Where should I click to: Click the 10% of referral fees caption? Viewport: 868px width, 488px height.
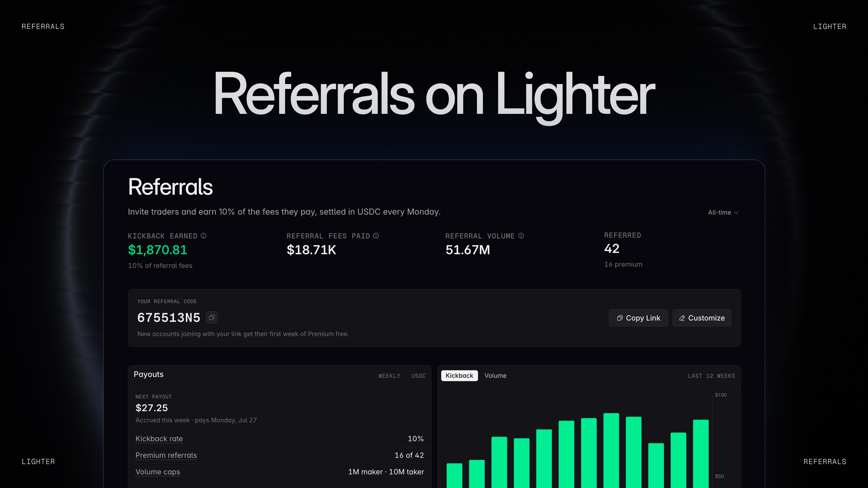(160, 266)
